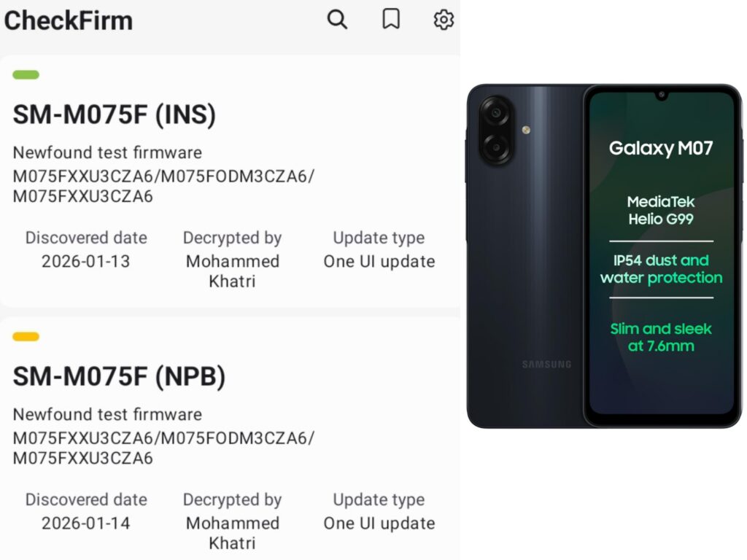The image size is (747, 560).
Task: Open the settings gear icon
Action: click(x=444, y=20)
